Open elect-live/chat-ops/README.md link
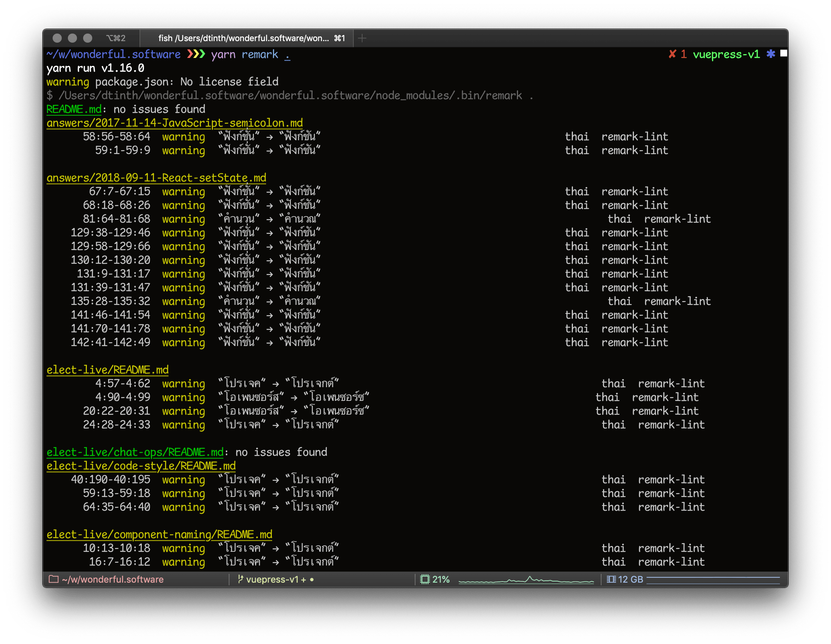Image resolution: width=831 pixels, height=644 pixels. click(x=135, y=452)
